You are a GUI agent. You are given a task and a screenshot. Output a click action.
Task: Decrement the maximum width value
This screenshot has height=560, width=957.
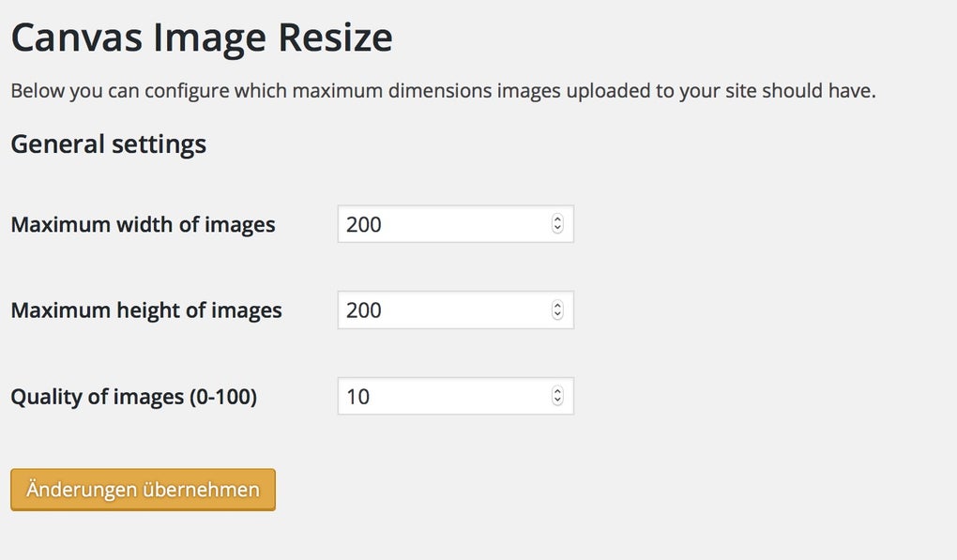(559, 229)
